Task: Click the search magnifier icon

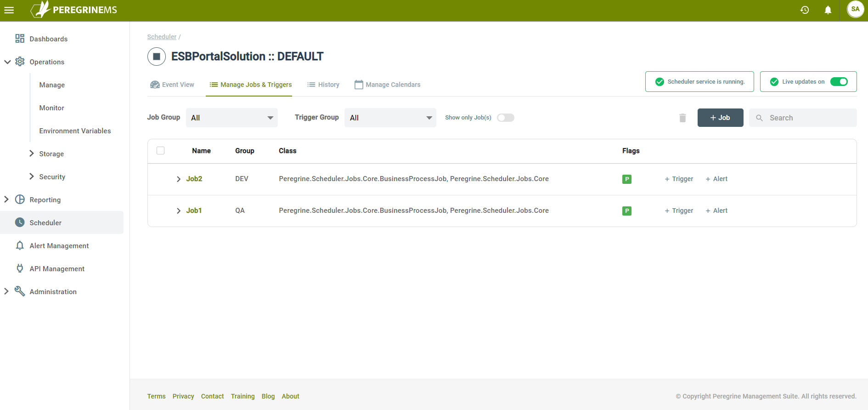Action: coord(760,118)
